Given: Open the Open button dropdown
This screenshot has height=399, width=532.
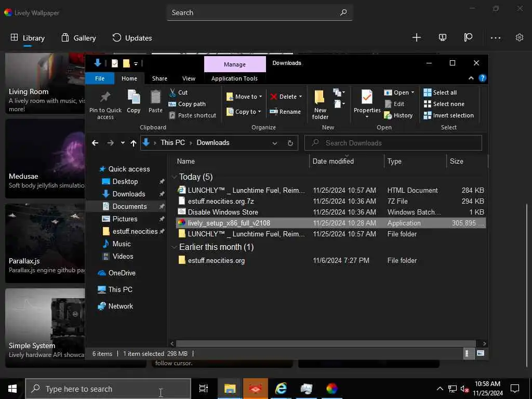Looking at the screenshot, I should [413, 92].
